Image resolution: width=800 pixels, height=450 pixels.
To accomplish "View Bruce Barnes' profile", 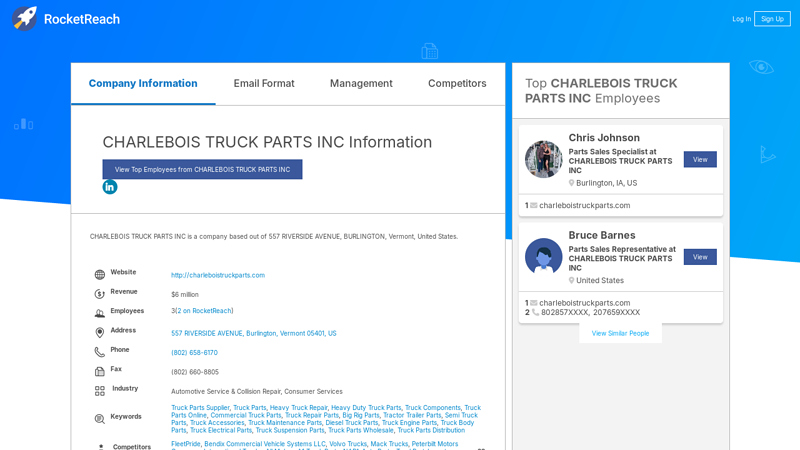I will 700,257.
